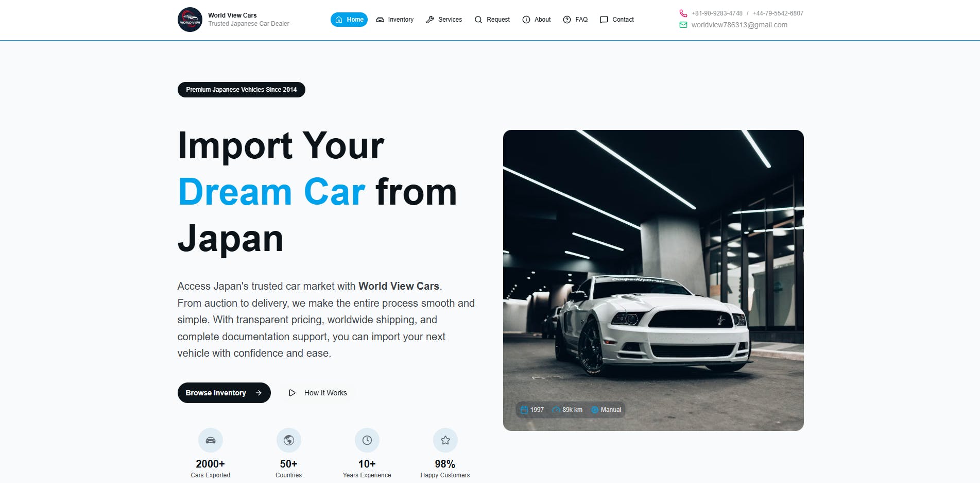Open the Home nav tab
Viewport: 980px width, 483px height.
tap(349, 20)
